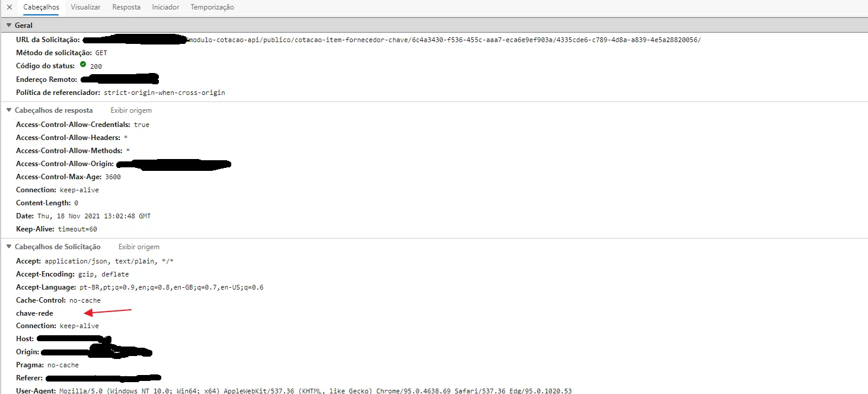Collapse the Geral section triangle
The width and height of the screenshot is (868, 394).
[x=9, y=26]
